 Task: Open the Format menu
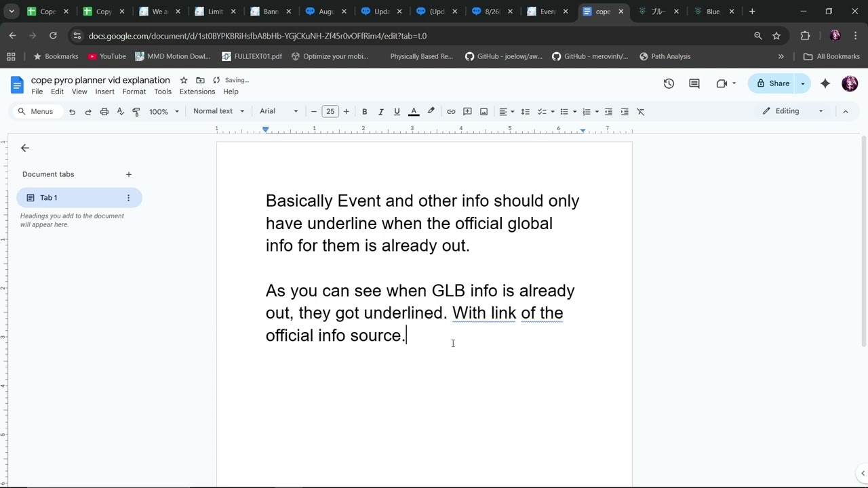[x=134, y=91]
